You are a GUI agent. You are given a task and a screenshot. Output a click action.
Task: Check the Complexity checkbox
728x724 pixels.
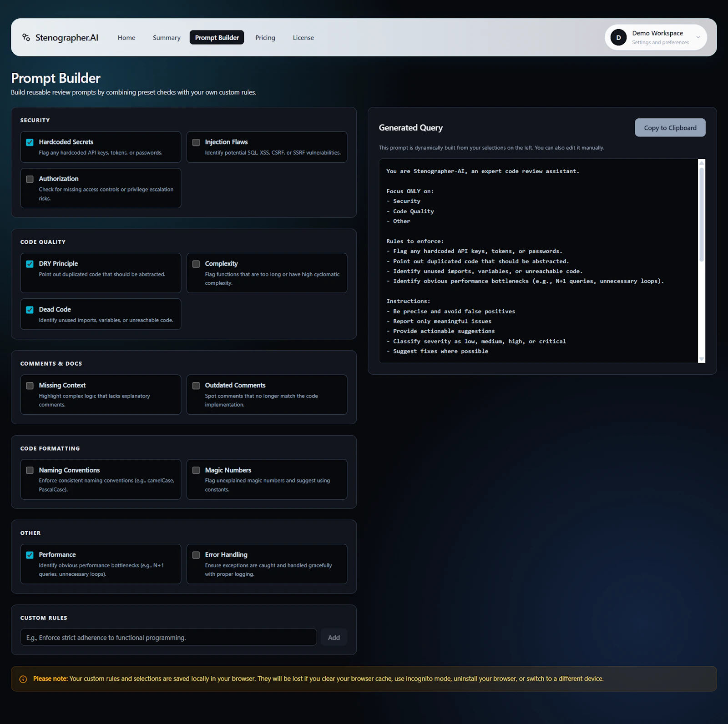(x=196, y=264)
